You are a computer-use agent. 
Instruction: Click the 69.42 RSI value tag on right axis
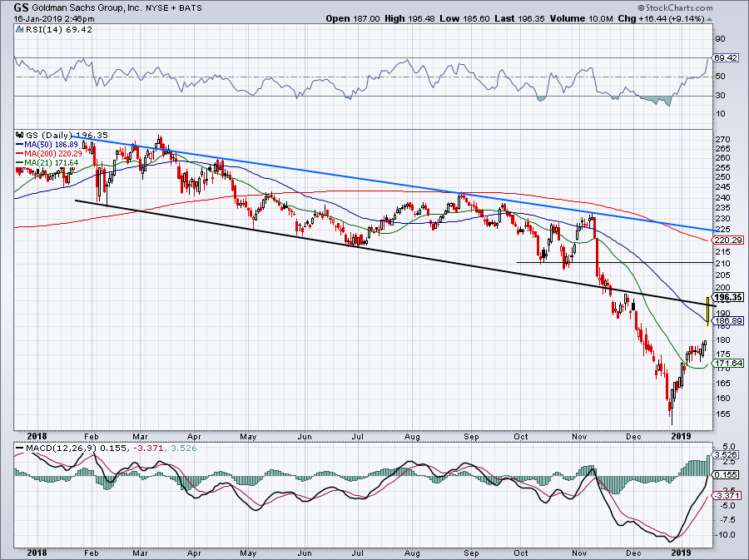[726, 57]
